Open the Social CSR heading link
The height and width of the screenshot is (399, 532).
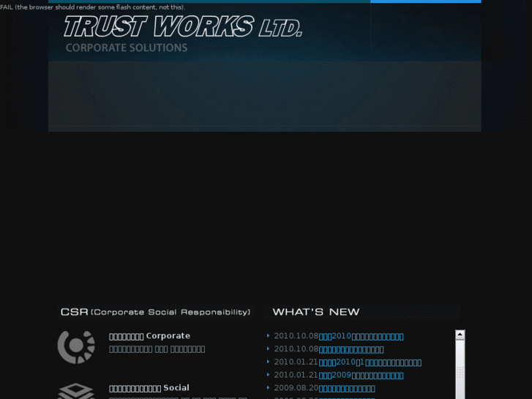point(149,388)
